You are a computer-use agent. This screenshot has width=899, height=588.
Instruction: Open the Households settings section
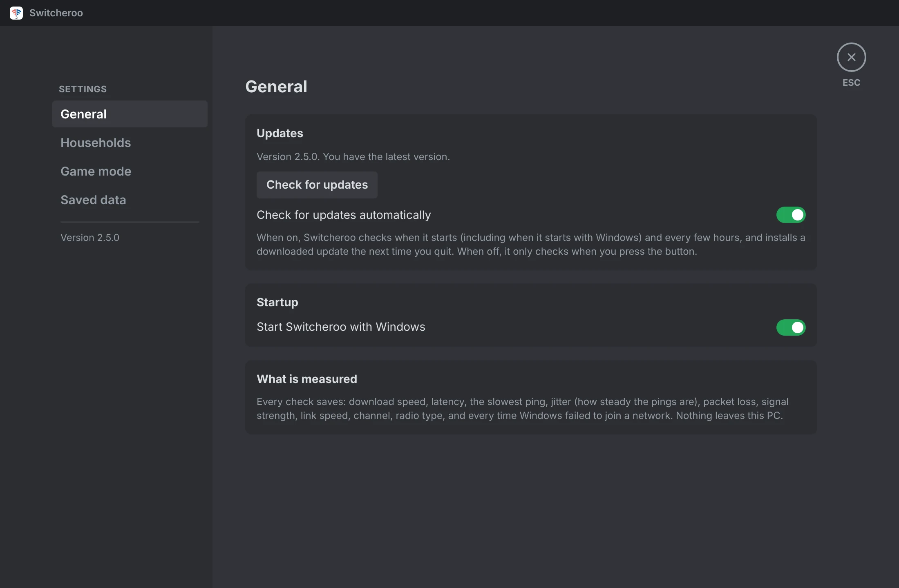(x=130, y=143)
